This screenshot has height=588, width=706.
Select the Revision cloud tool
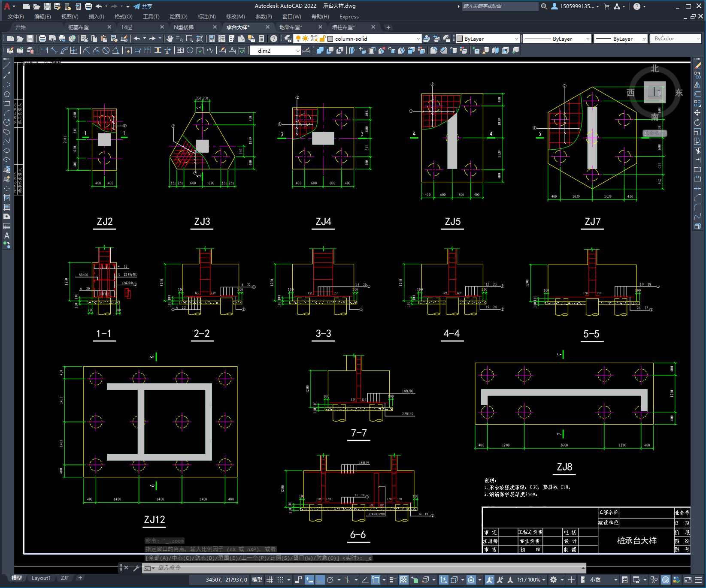7,132
